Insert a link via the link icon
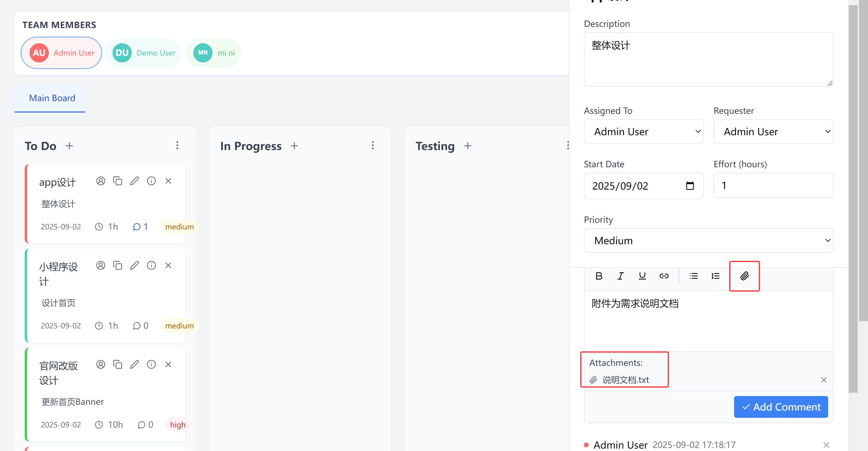 pos(664,276)
